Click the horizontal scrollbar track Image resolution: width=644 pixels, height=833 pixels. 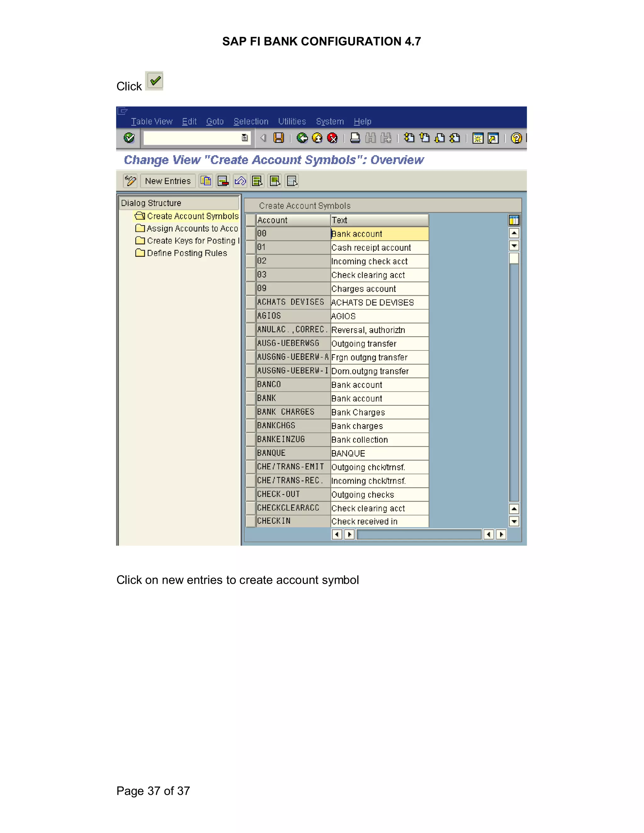(419, 534)
